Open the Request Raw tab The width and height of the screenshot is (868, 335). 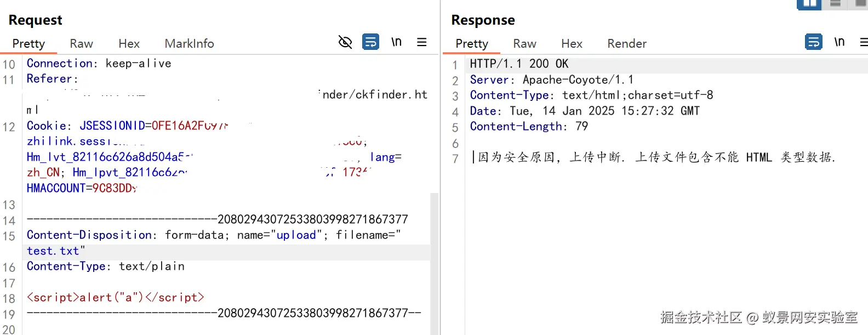click(81, 44)
